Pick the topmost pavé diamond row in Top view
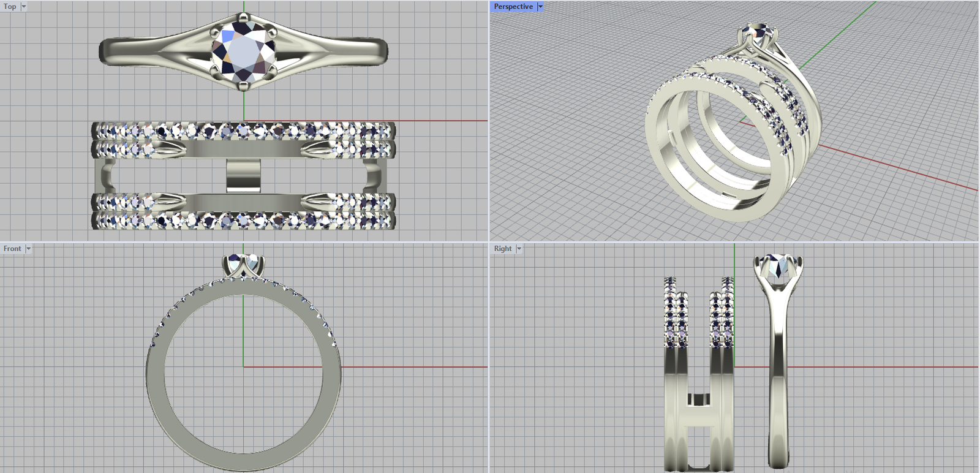 244,130
